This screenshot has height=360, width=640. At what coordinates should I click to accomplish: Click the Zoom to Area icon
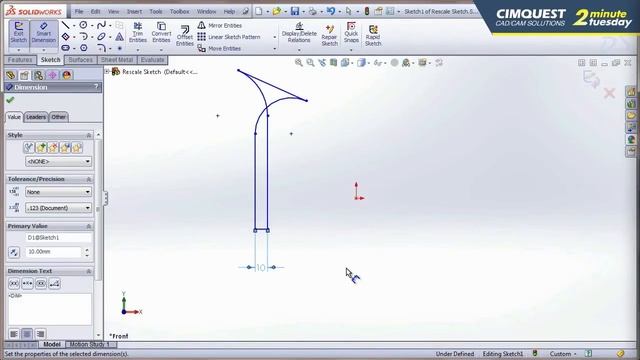pyautogui.click(x=310, y=62)
